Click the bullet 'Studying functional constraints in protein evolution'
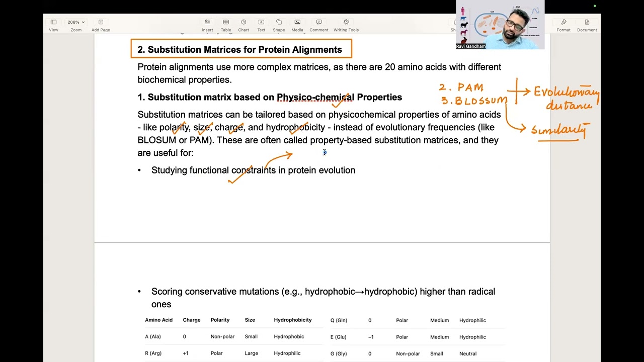Viewport: 644px width, 362px height. point(253,170)
